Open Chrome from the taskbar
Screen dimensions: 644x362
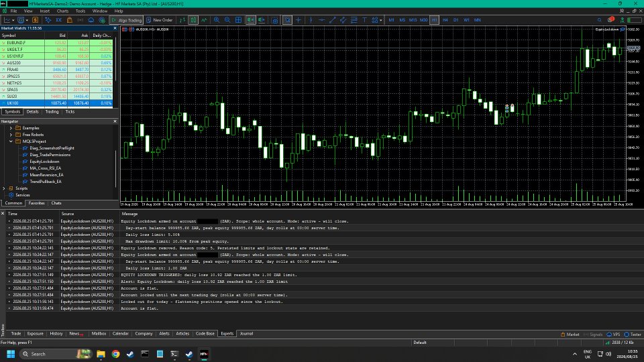tap(116, 354)
